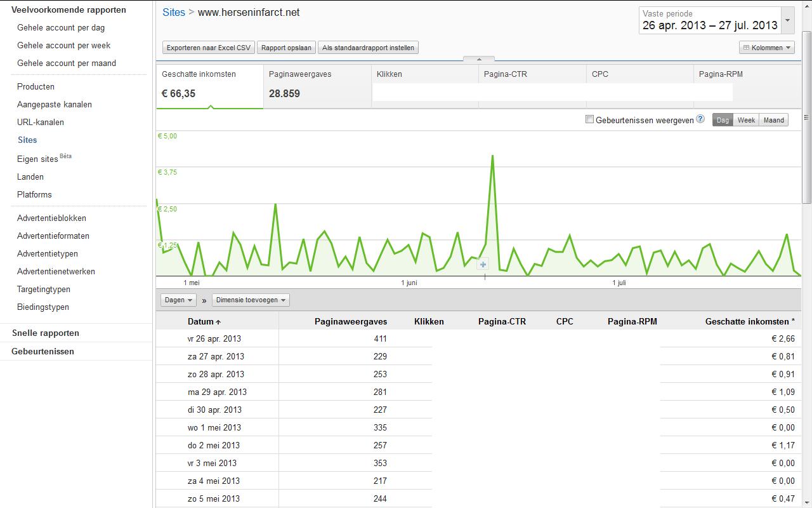Collapse the panel with the small up arrow

point(479,59)
